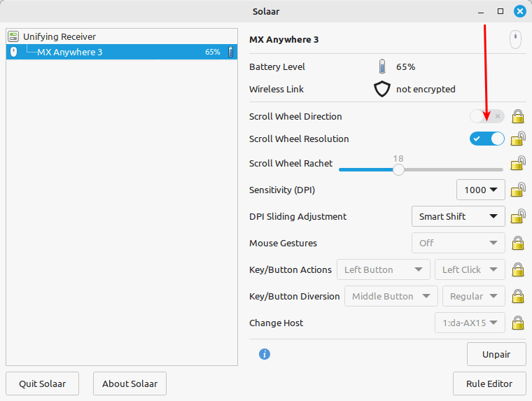Open the Change Host 1:da-AX15 dropdown
The image size is (532, 401).
click(x=470, y=323)
